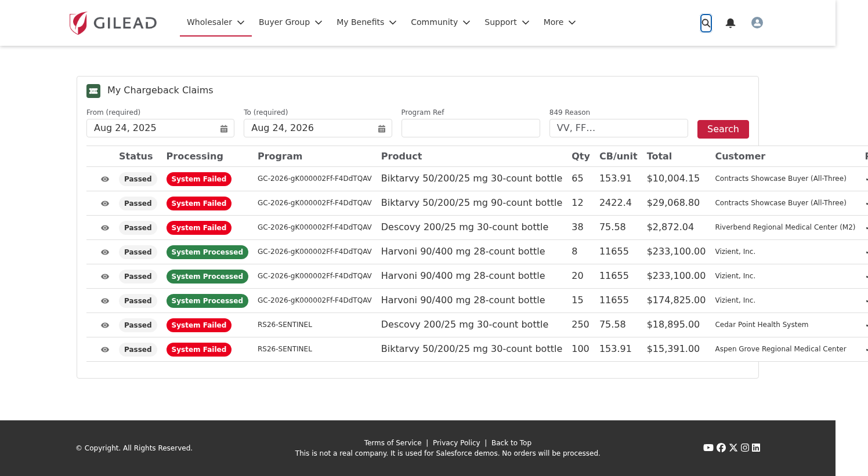868x476 pixels.
Task: Click the CB/unit column header
Action: point(619,157)
